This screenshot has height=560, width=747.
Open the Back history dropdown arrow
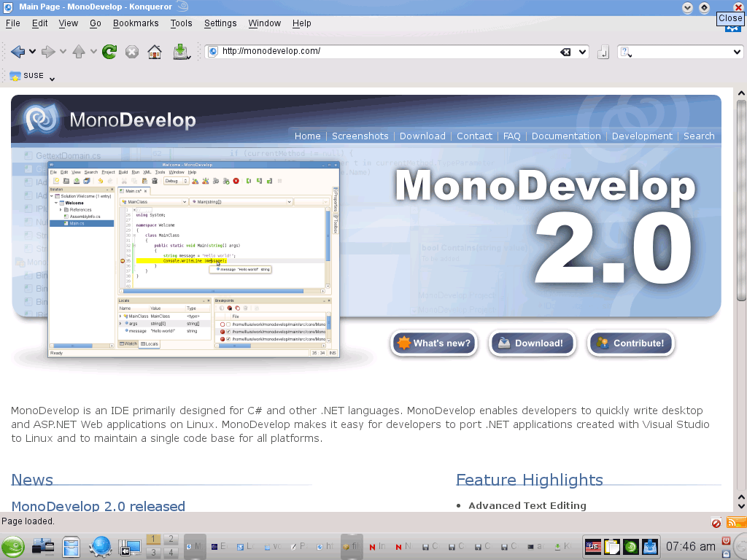[x=32, y=52]
